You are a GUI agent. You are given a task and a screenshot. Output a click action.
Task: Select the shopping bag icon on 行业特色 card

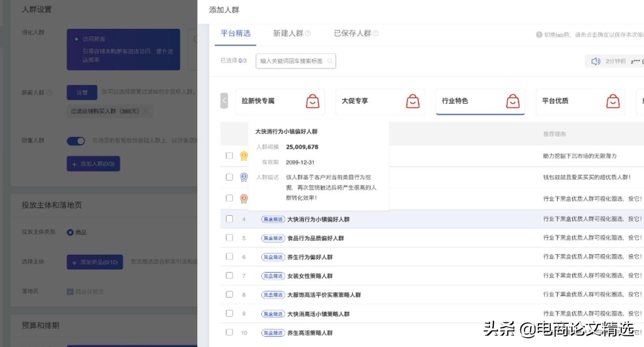pyautogui.click(x=513, y=101)
